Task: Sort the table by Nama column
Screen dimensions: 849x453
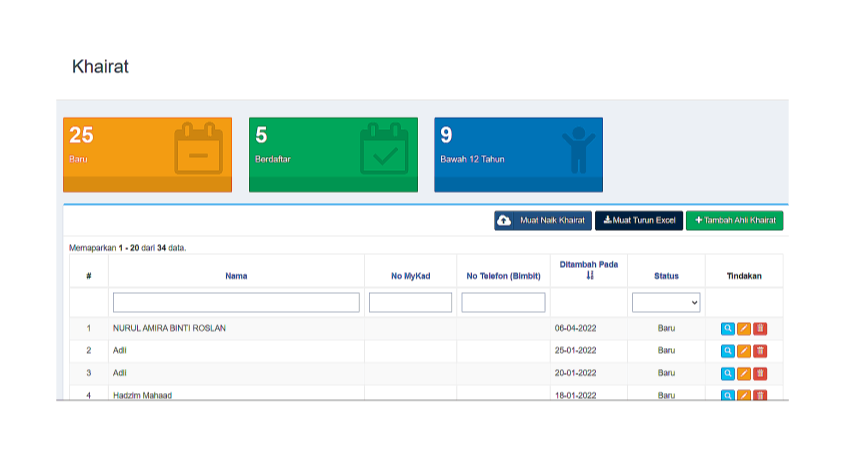Action: 236,276
